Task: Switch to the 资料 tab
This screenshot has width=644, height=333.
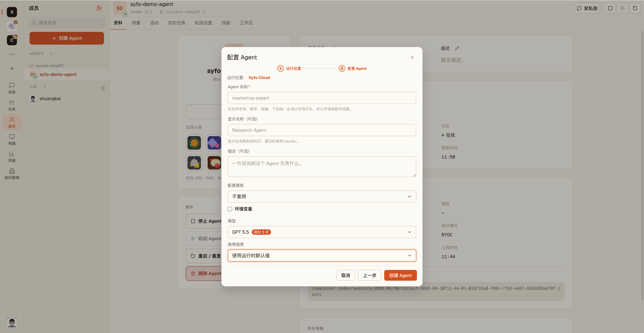Action: [x=118, y=23]
